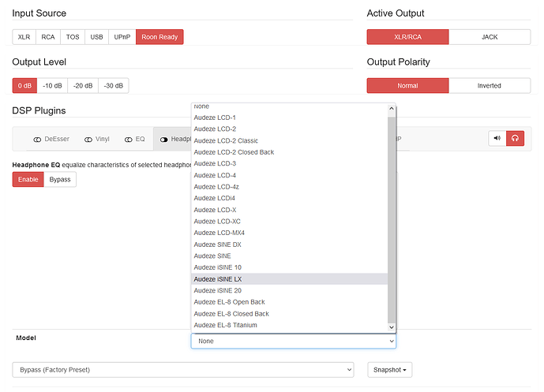544x392 pixels.
Task: Select XLR input source
Action: [x=24, y=37]
